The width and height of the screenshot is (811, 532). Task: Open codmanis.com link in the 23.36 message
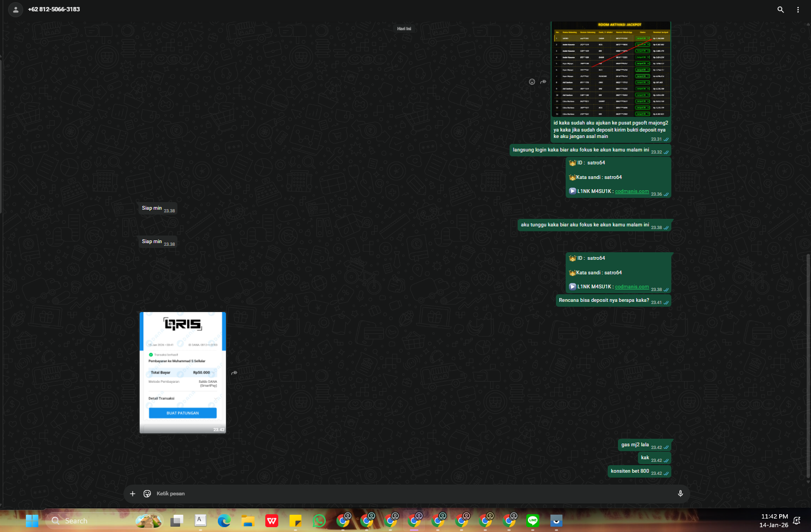[632, 191]
